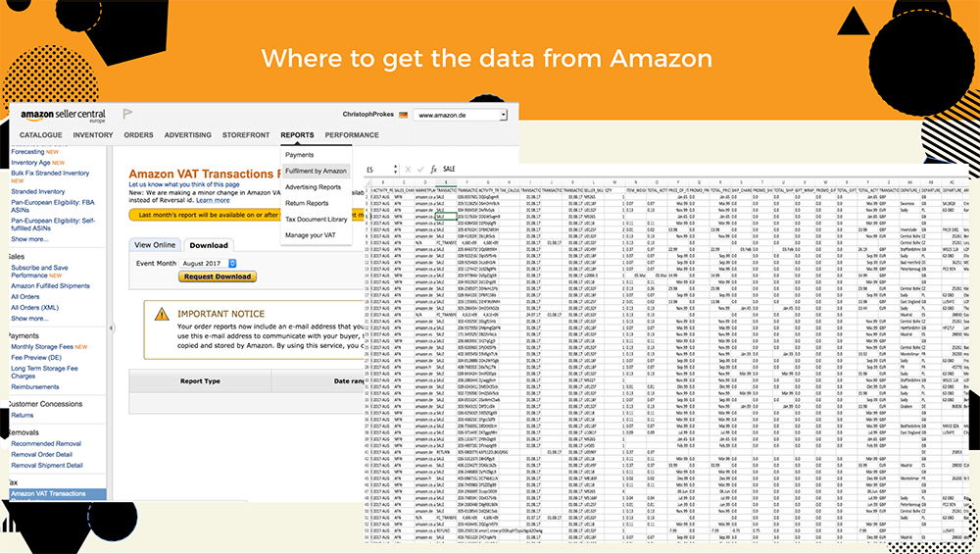Click the formula bar cancel X icon

(407, 170)
